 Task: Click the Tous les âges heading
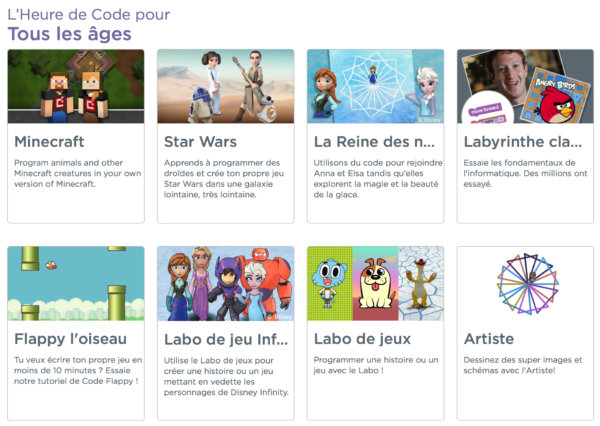tap(70, 34)
